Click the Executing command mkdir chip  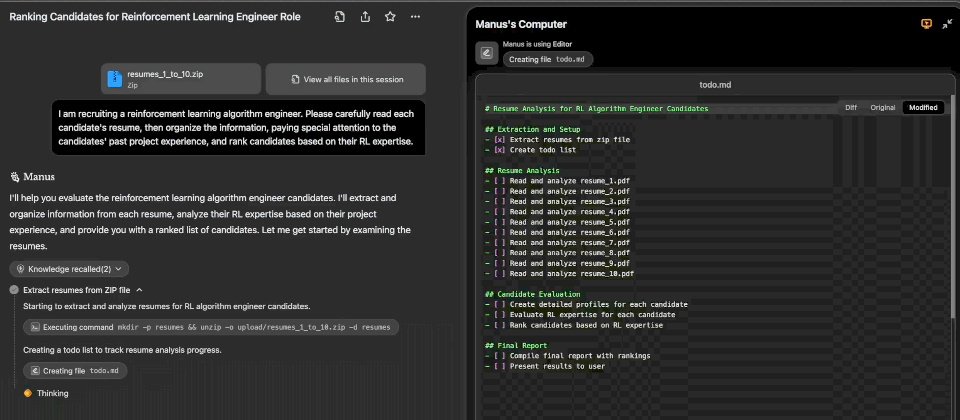pyautogui.click(x=211, y=327)
